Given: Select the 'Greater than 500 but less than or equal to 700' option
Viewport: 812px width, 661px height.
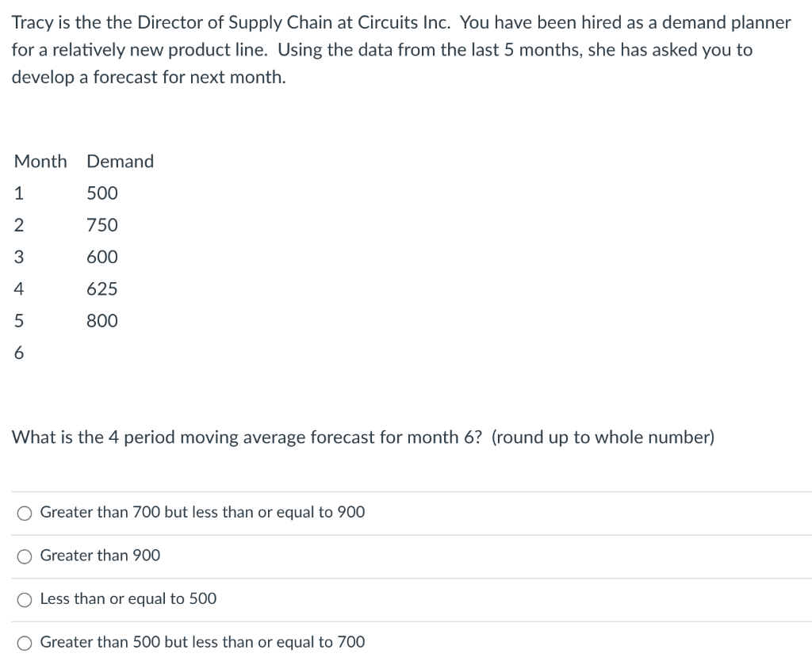Looking at the screenshot, I should (24, 642).
